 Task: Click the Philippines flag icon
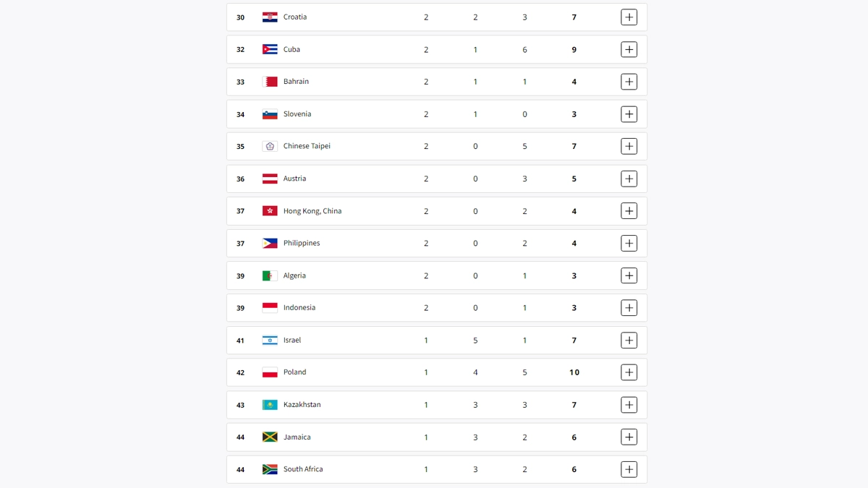click(x=270, y=244)
